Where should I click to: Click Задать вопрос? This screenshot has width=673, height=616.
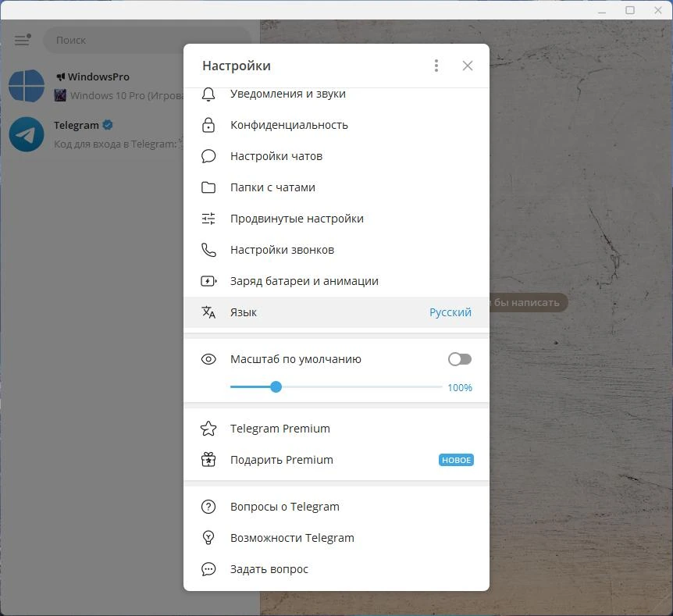(x=336, y=569)
